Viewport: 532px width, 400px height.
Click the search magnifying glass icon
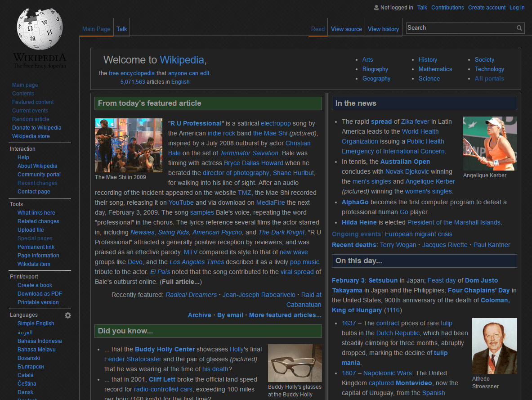[519, 28]
